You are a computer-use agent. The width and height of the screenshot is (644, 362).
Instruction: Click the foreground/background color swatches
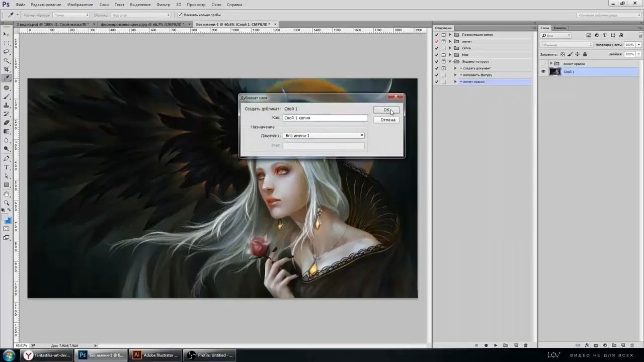7,219
